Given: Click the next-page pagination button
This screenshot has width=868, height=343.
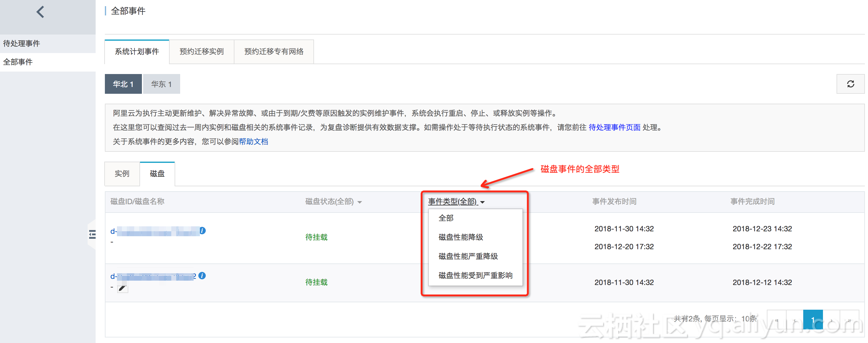Looking at the screenshot, I should (832, 320).
